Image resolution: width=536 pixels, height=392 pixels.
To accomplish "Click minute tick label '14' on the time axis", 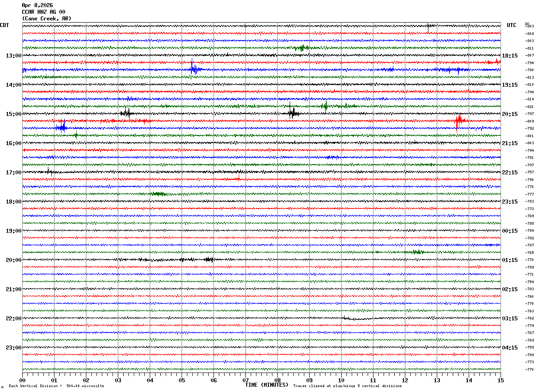I will [x=469, y=380].
